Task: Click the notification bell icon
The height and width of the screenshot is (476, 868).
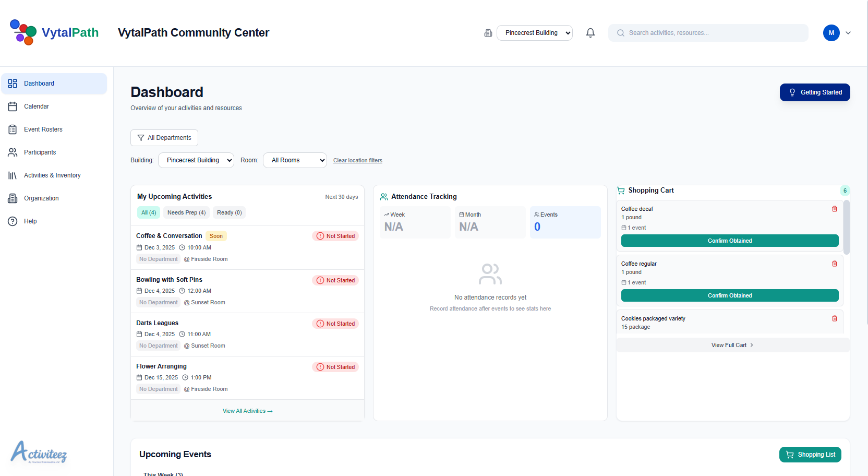Action: [x=590, y=32]
